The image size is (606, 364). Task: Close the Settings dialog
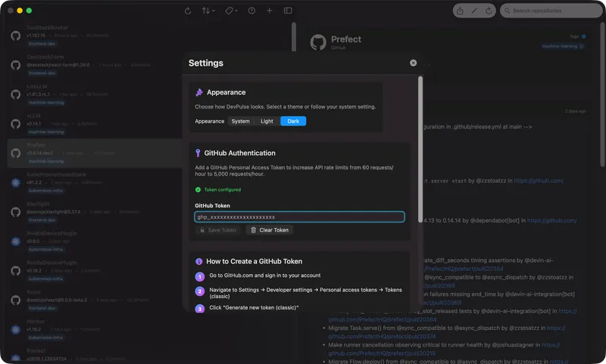click(413, 64)
